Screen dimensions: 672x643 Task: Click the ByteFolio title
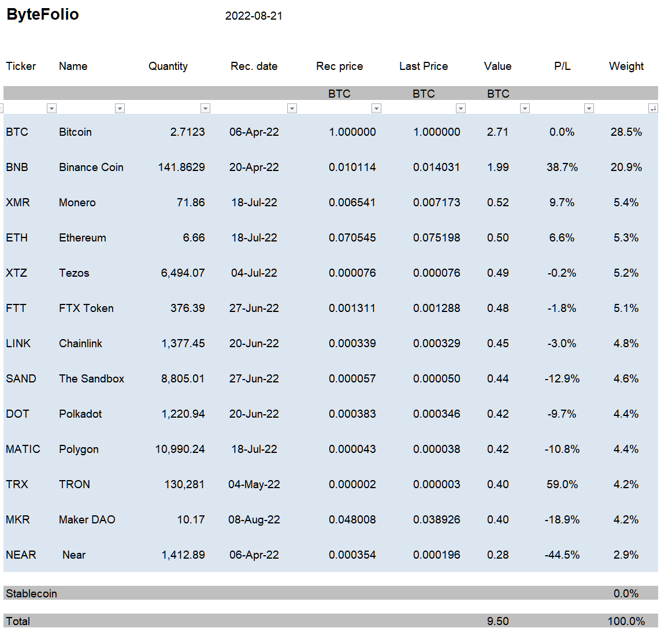[43, 14]
